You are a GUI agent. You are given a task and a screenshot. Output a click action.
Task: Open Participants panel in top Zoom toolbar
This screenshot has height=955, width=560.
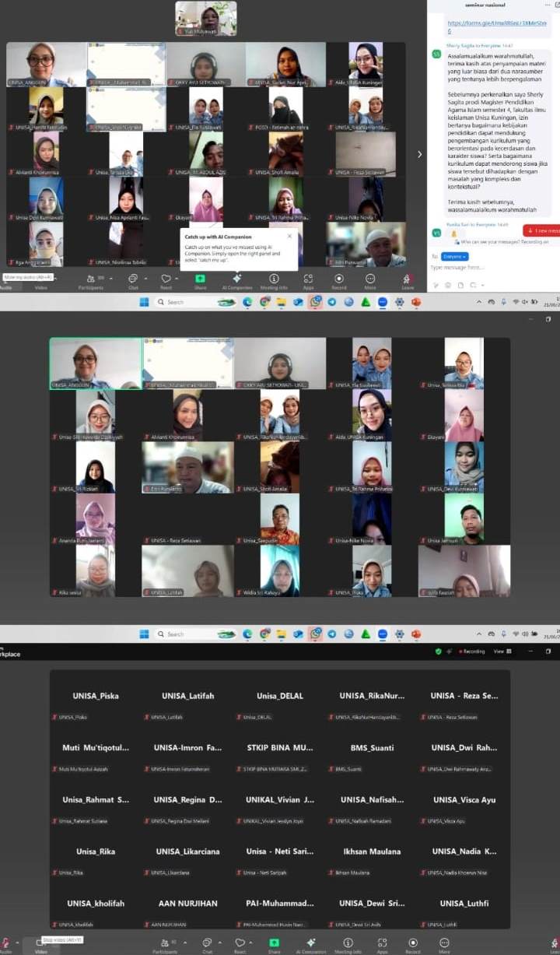click(x=91, y=280)
